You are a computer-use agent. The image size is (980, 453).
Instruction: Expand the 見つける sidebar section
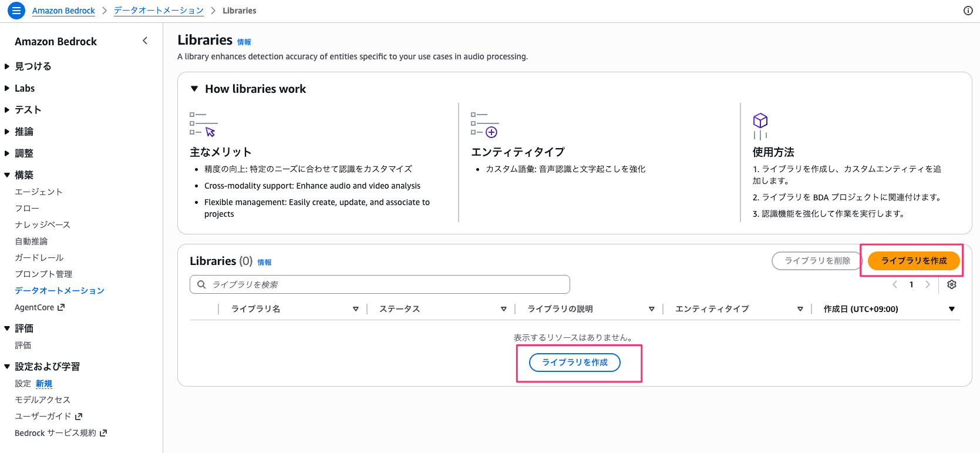point(8,66)
